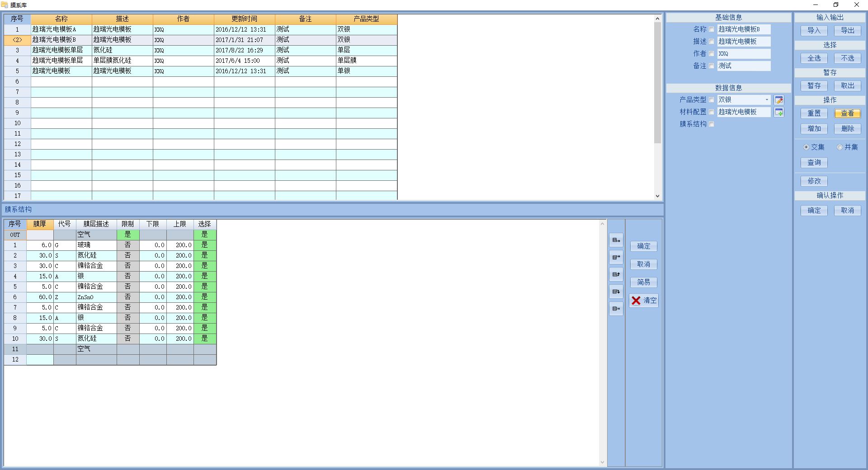Click the 删除 button

point(848,129)
